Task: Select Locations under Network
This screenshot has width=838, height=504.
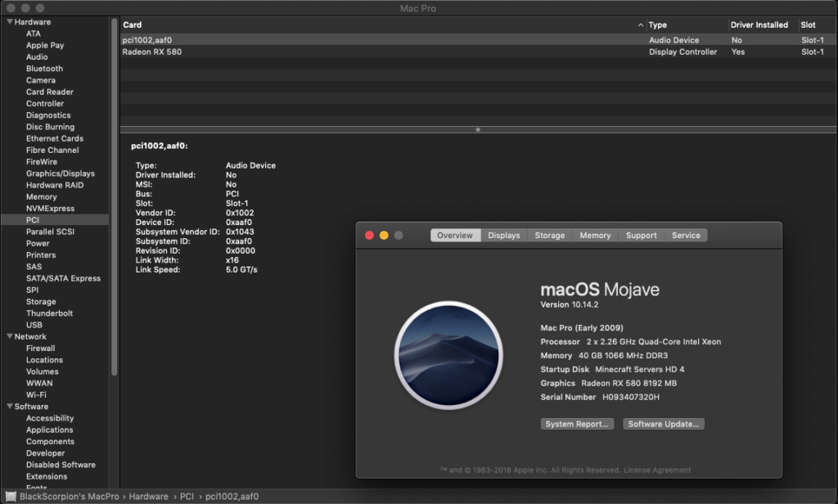Action: click(44, 360)
